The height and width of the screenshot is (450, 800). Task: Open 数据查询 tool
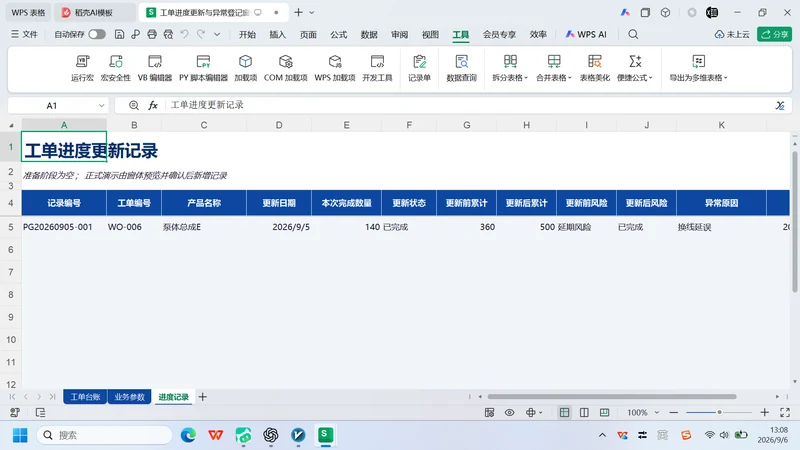pyautogui.click(x=461, y=68)
